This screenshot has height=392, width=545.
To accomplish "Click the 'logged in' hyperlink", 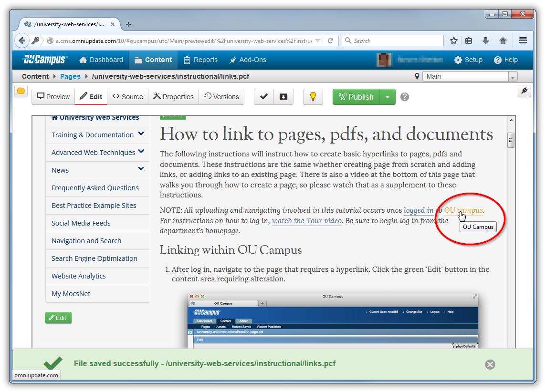I will pos(419,210).
